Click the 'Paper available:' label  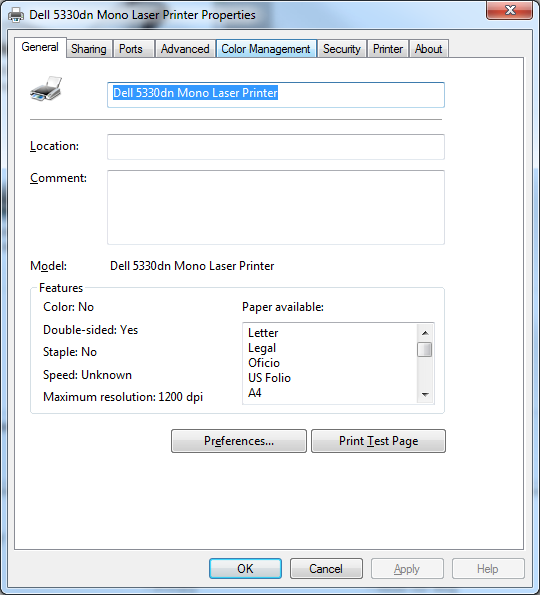coord(283,307)
